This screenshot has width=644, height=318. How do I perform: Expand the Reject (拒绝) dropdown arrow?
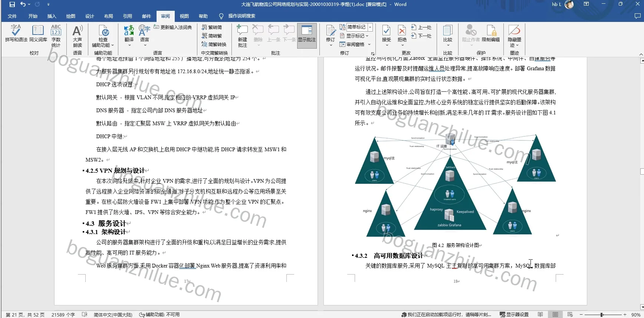tap(402, 45)
